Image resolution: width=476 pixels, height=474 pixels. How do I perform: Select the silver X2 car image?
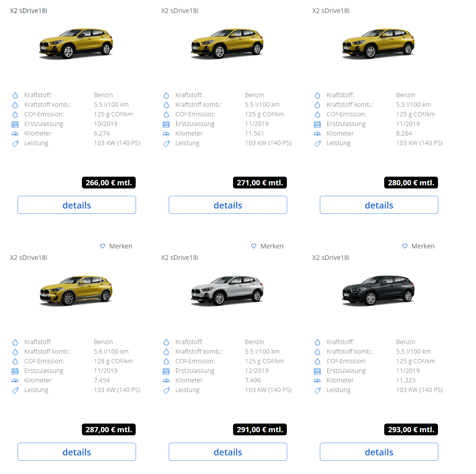click(x=227, y=291)
